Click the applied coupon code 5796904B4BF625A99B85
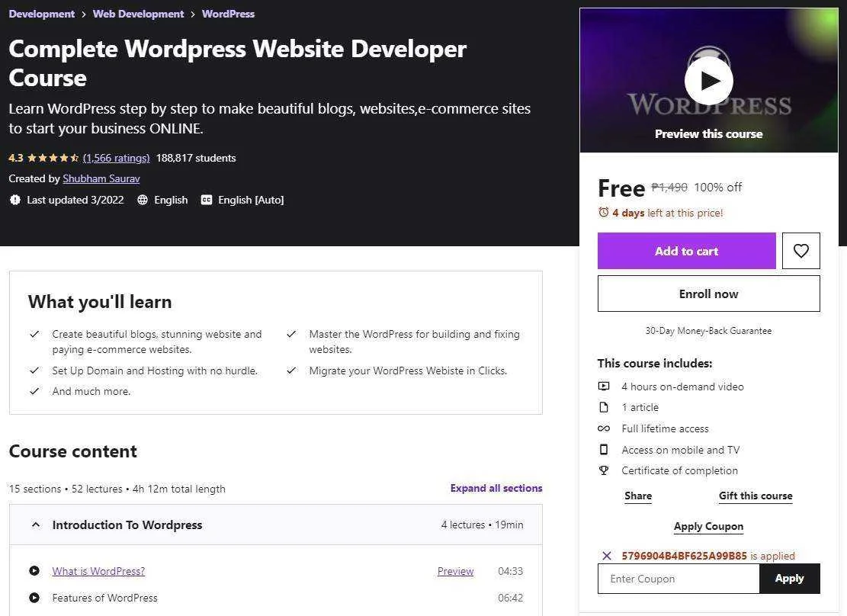The image size is (847, 616). [684, 556]
